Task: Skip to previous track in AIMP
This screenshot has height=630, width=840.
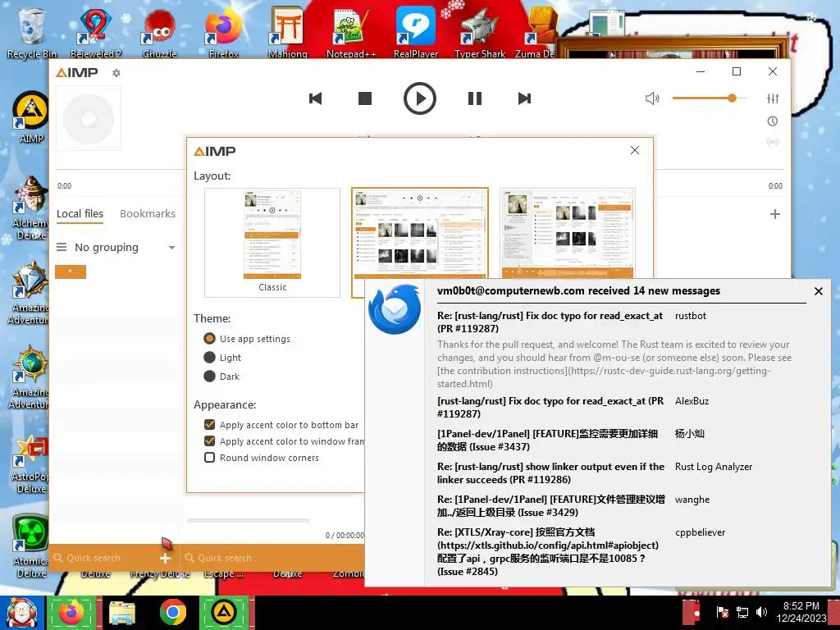Action: 316,98
